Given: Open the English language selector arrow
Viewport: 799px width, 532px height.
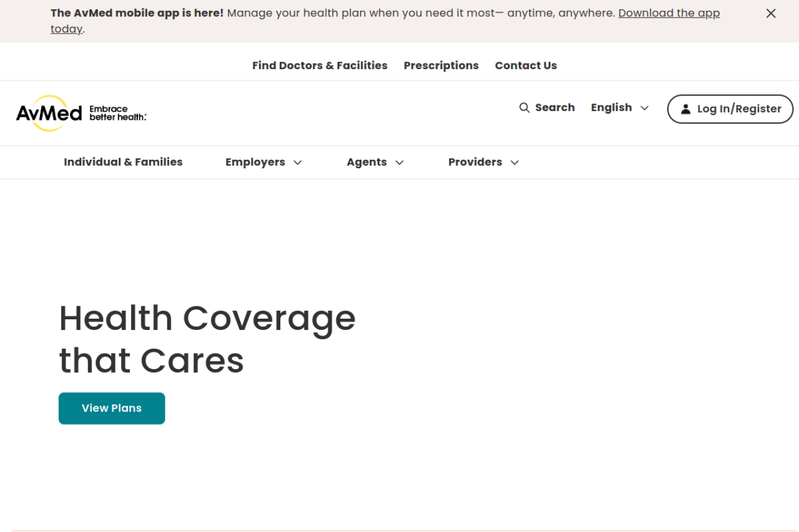Looking at the screenshot, I should [x=645, y=109].
